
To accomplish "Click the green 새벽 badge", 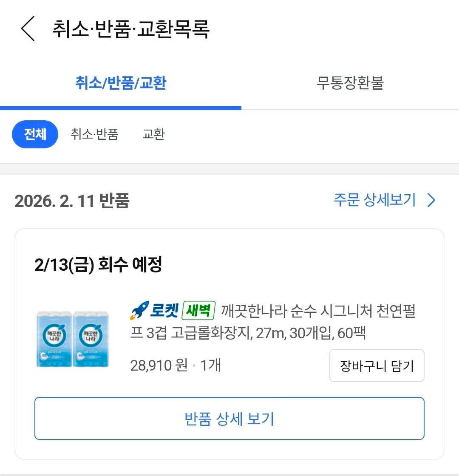I will [x=199, y=311].
